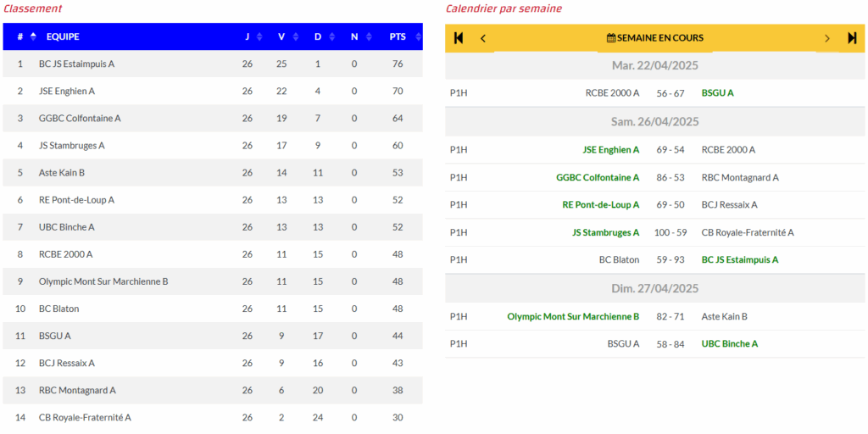Select the SEMAINE EN COURS label
868x434 pixels.
pos(660,38)
